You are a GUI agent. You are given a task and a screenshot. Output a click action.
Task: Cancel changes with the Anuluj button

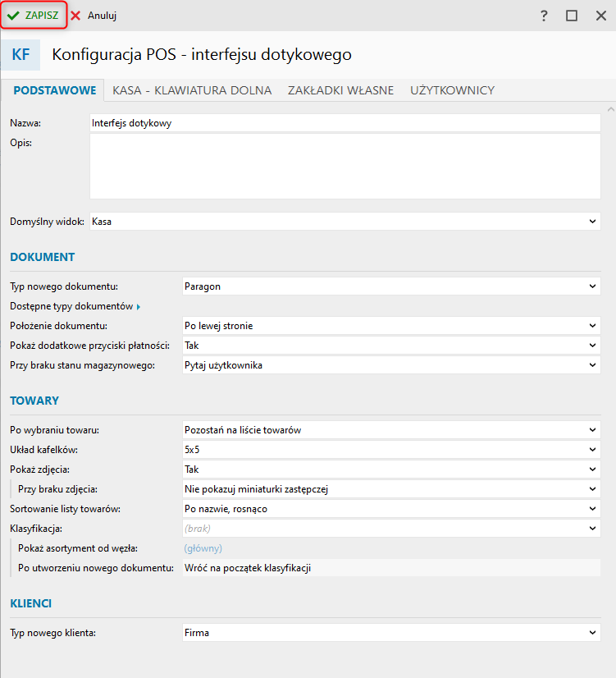point(94,16)
